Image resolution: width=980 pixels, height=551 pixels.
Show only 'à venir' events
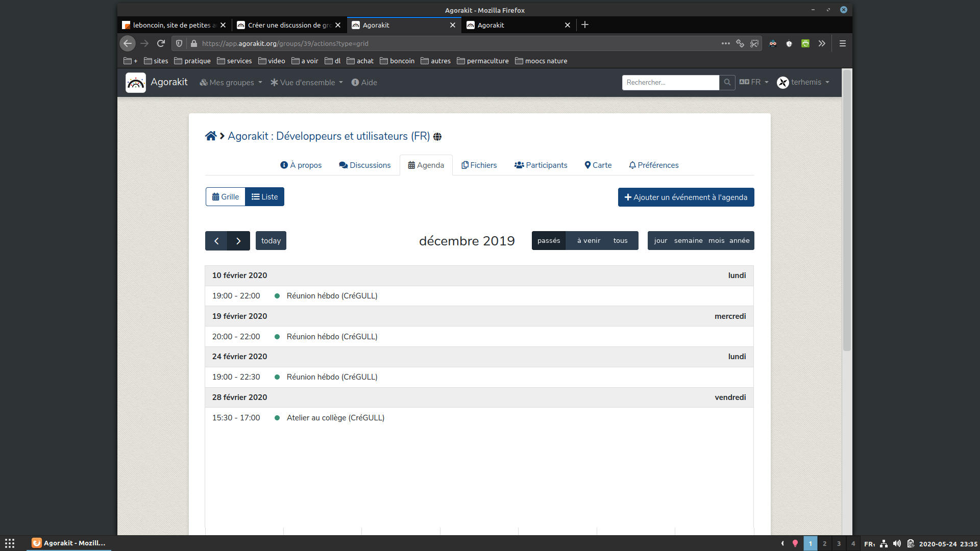click(x=589, y=241)
